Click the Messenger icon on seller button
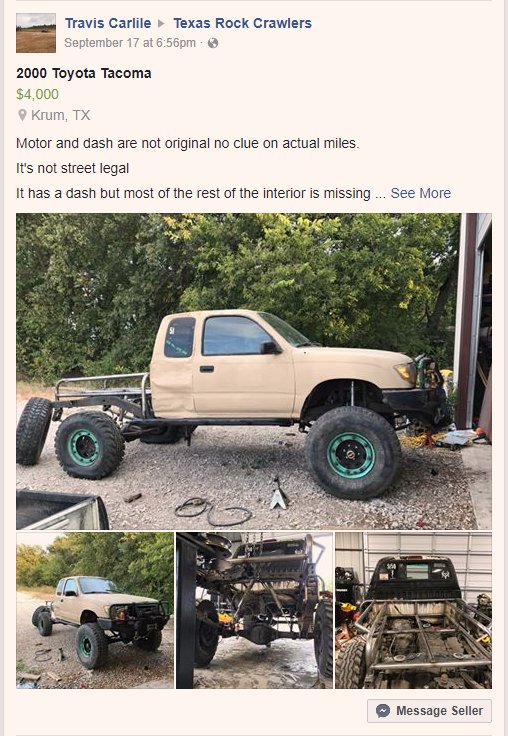 [383, 711]
